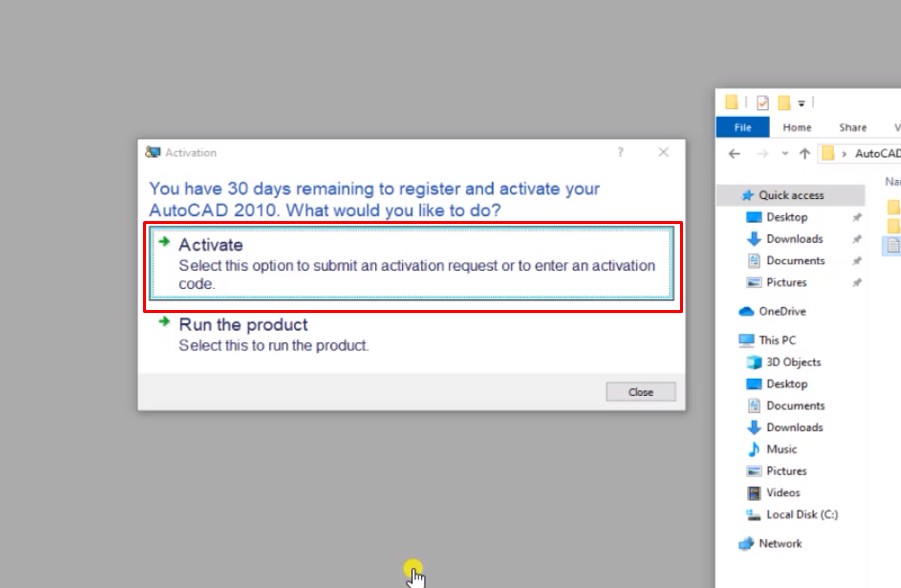901x588 pixels.
Task: Expand the recent locations dropdown chevron
Action: [784, 154]
